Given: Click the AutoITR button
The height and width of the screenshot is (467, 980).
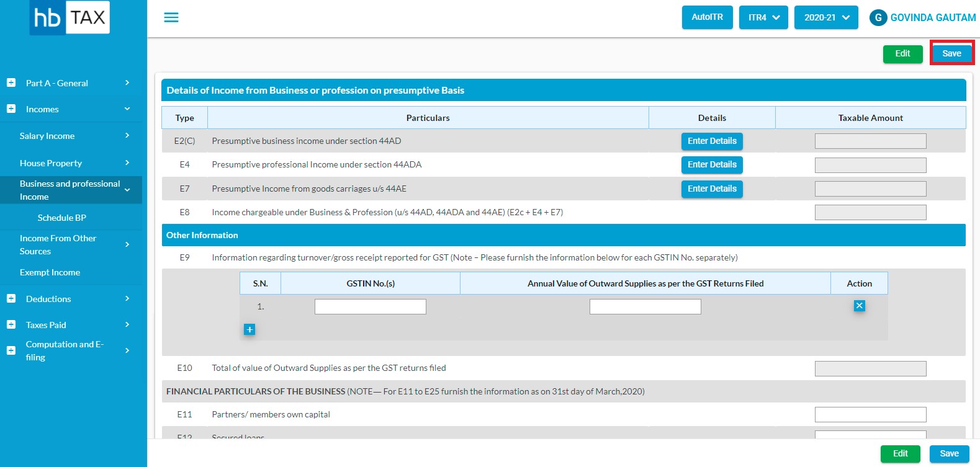Looking at the screenshot, I should click(x=708, y=17).
